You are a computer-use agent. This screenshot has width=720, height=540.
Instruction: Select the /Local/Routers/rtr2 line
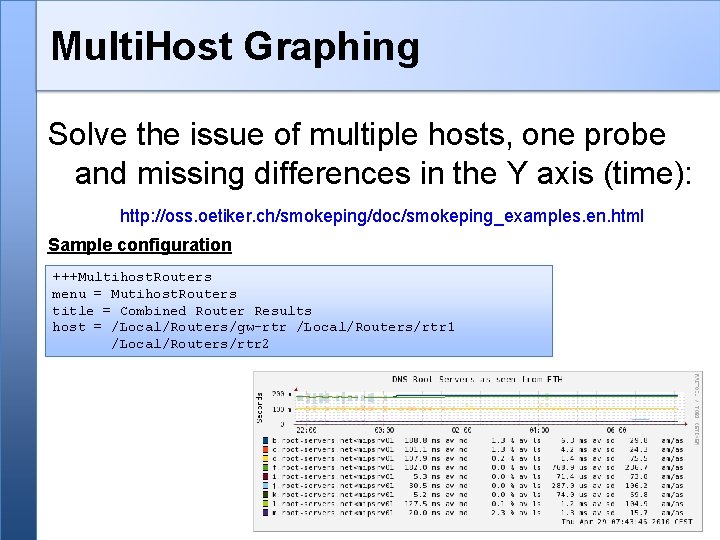point(190,344)
